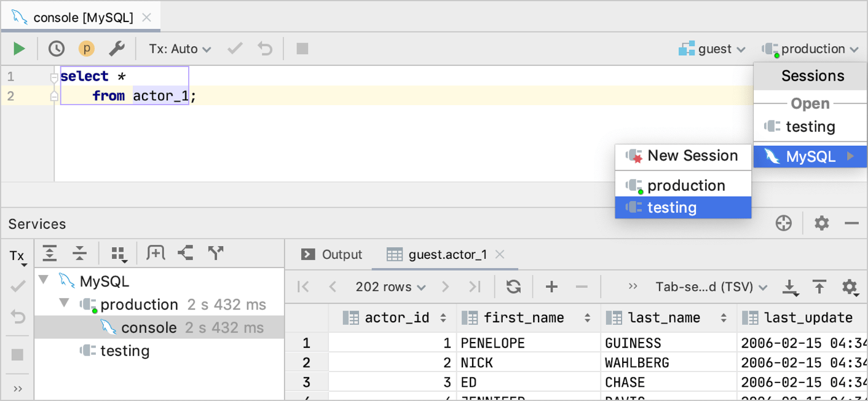Image resolution: width=868 pixels, height=401 pixels.
Task: Open the Tx: Auto transaction mode dropdown
Action: [x=180, y=49]
